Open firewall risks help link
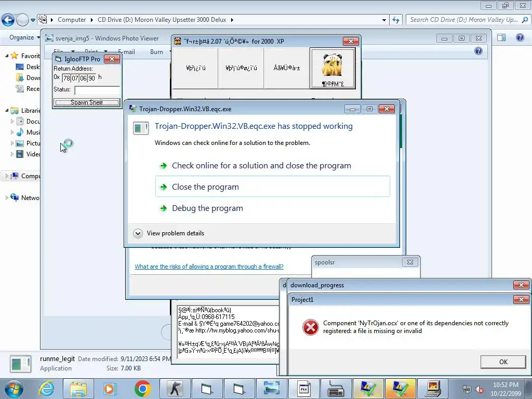The height and width of the screenshot is (399, 532). [x=209, y=267]
